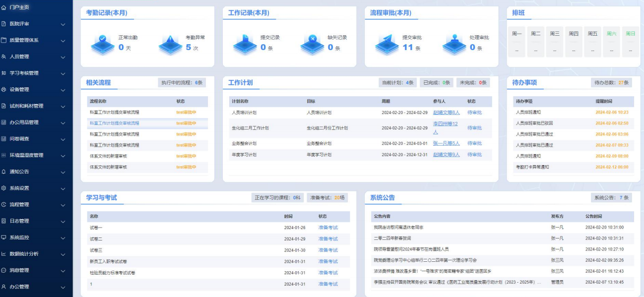Click the 试剂和耗材管理 sidebar icon
This screenshot has height=297, width=644.
tap(4, 106)
